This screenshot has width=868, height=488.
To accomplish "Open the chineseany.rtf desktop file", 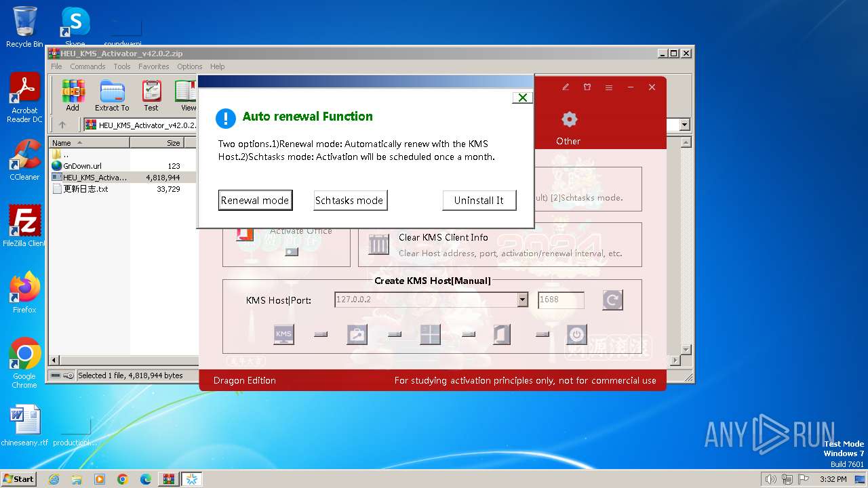I will point(25,426).
